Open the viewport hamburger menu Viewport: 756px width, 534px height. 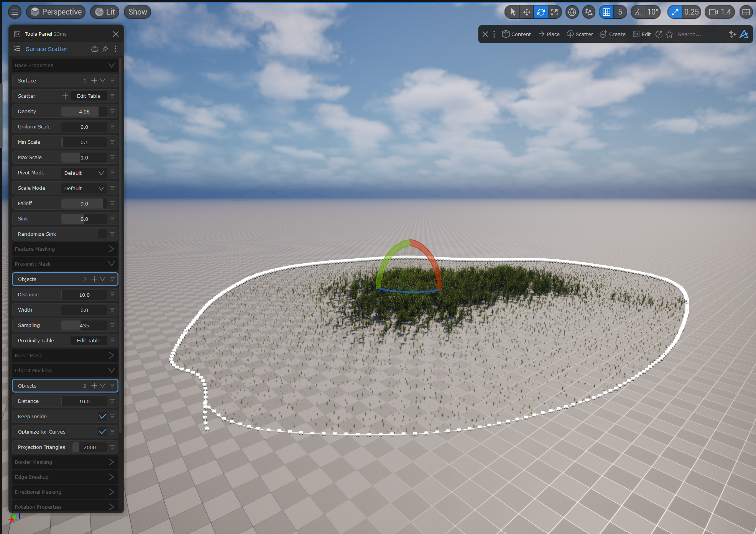click(x=15, y=12)
